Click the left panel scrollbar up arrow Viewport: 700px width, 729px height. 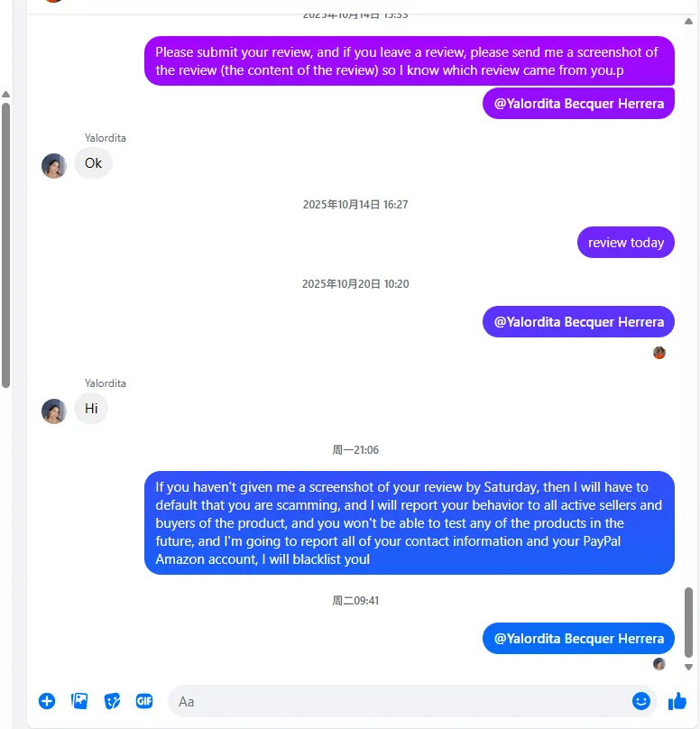coord(6,95)
